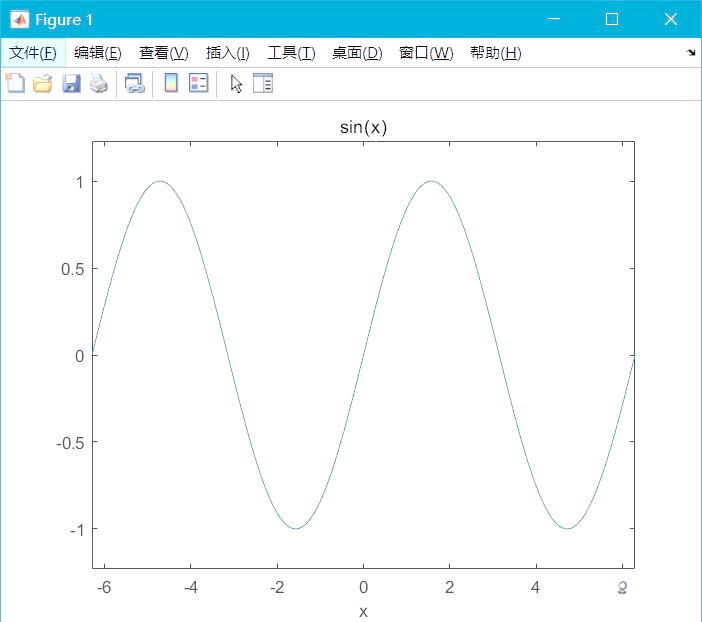The width and height of the screenshot is (702, 622).
Task: Dock the figure using the arrow button
Action: tap(691, 52)
